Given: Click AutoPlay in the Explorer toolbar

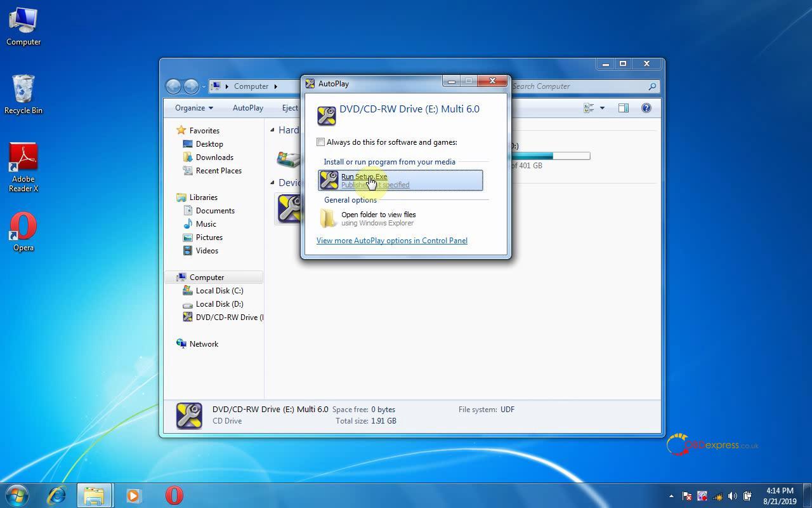Looking at the screenshot, I should click(247, 108).
